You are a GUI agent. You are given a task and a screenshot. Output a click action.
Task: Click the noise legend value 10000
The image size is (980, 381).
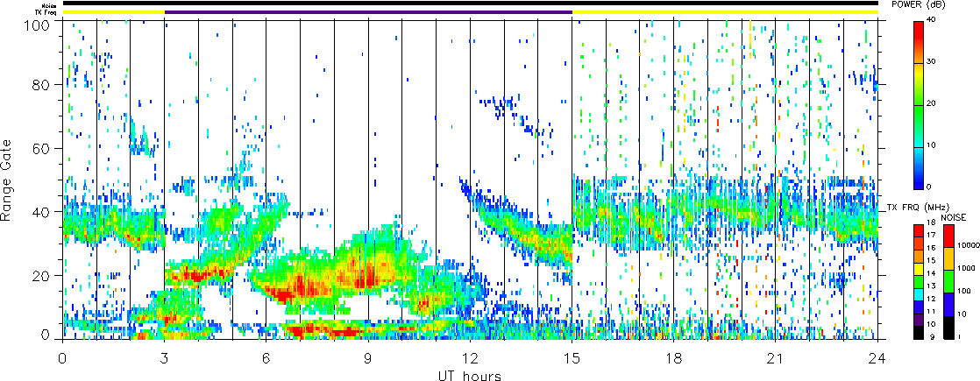(x=968, y=245)
